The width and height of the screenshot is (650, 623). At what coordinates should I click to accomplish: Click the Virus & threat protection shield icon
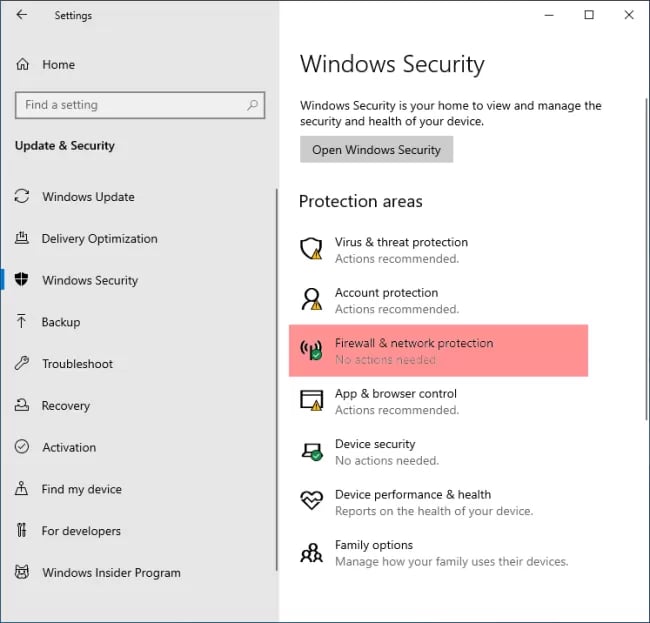coord(311,249)
